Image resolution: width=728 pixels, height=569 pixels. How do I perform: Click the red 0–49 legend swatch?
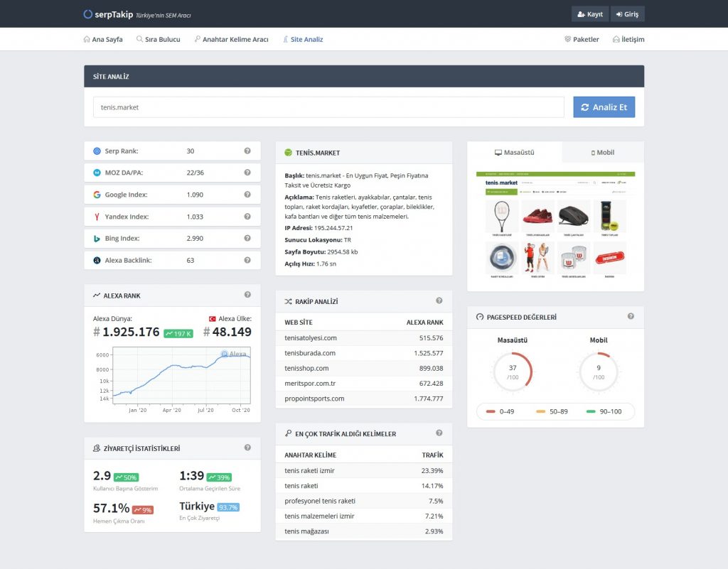[491, 411]
